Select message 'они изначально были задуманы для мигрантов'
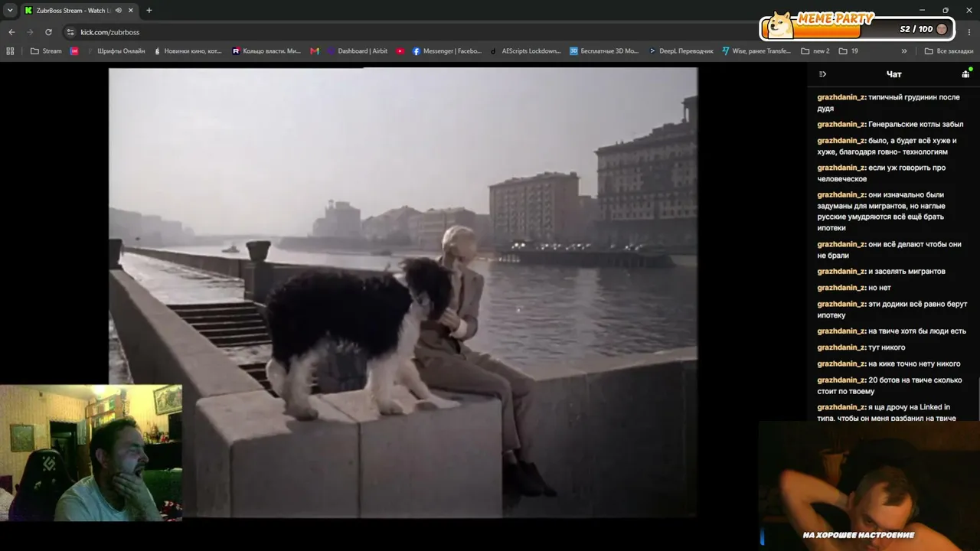This screenshot has height=551, width=980. pos(883,211)
